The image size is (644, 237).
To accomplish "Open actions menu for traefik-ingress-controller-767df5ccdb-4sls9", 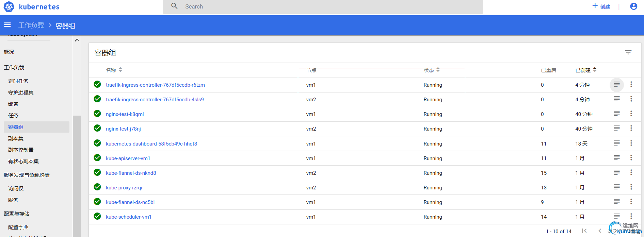I will pyautogui.click(x=631, y=99).
